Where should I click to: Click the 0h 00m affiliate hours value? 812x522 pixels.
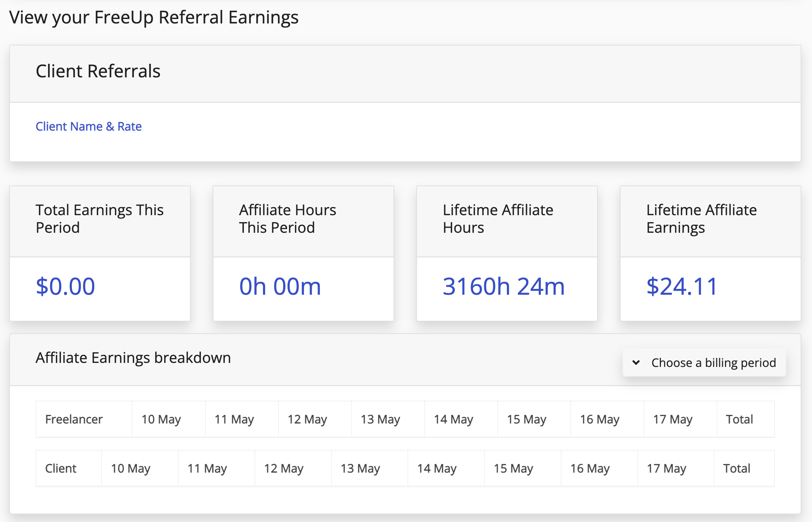coord(280,286)
